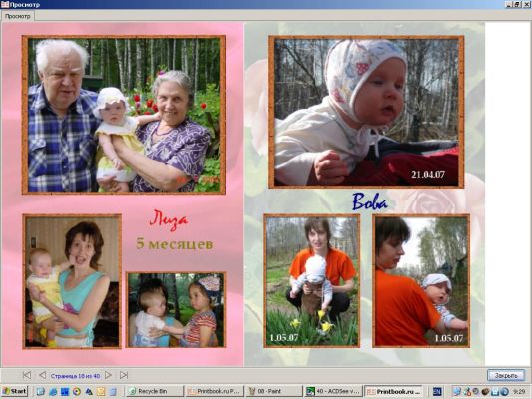Switch to the ACDSee taskbar window
This screenshot has height=399, width=532.
pos(333,392)
